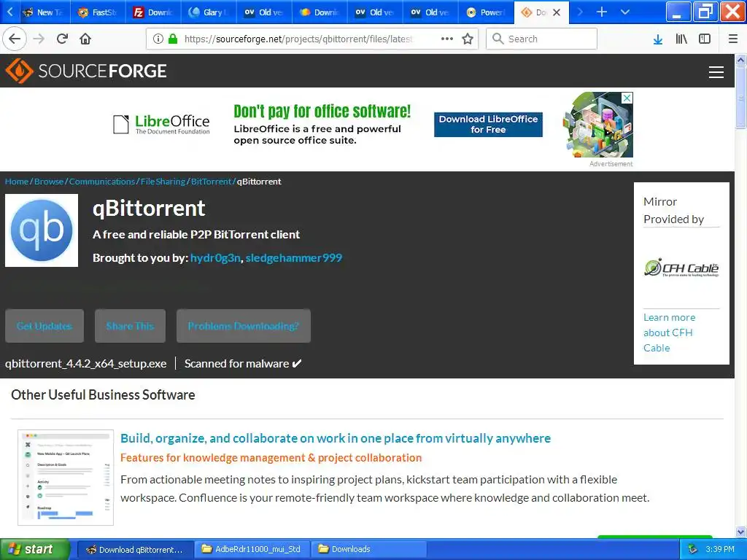This screenshot has width=747, height=560.
Task: Click the page scrollbar up arrow
Action: 741,60
